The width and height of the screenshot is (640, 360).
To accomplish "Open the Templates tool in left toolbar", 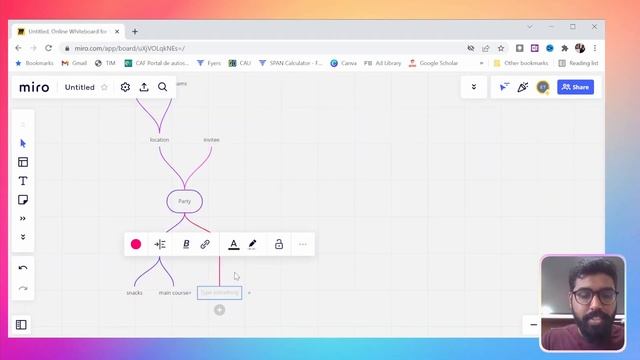I will pos(23,162).
